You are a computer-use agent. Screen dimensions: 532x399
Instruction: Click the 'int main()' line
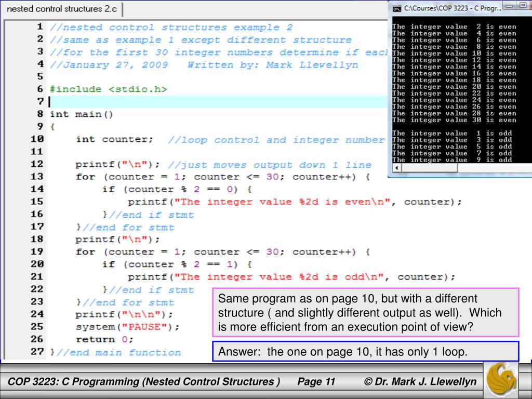[x=82, y=114]
